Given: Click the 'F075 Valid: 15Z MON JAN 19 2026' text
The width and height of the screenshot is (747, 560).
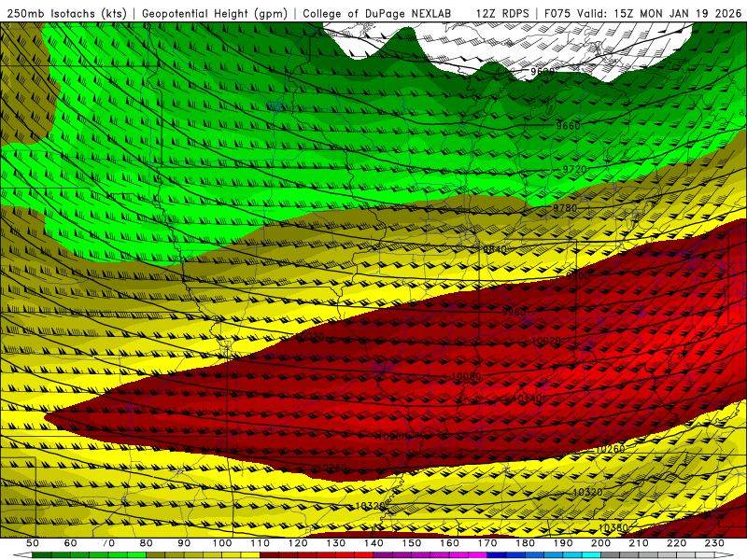Looking at the screenshot, I should pos(642,13).
